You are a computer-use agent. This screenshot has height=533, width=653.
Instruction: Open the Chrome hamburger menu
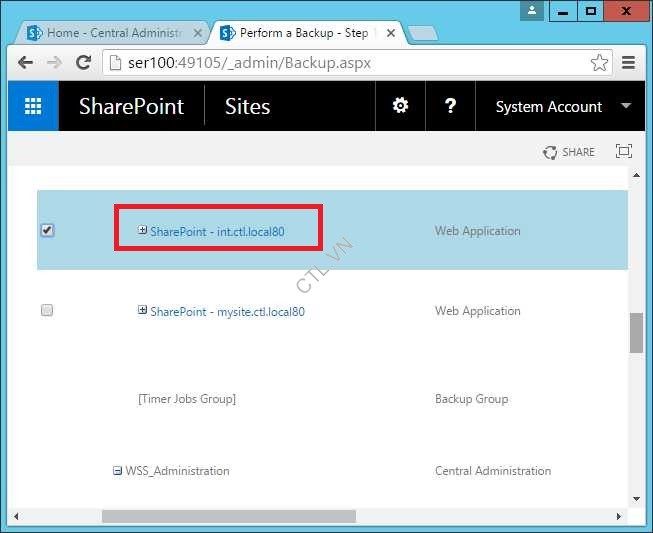pyautogui.click(x=628, y=63)
